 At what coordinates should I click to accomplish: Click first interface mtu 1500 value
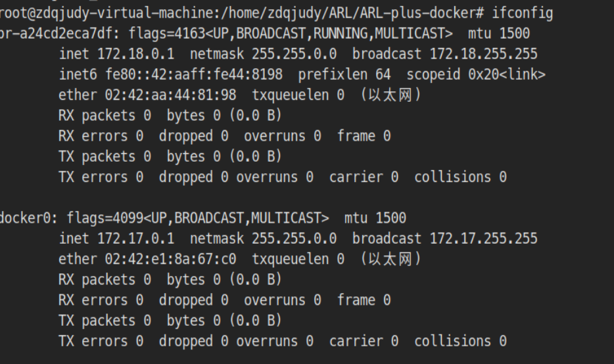(x=499, y=34)
